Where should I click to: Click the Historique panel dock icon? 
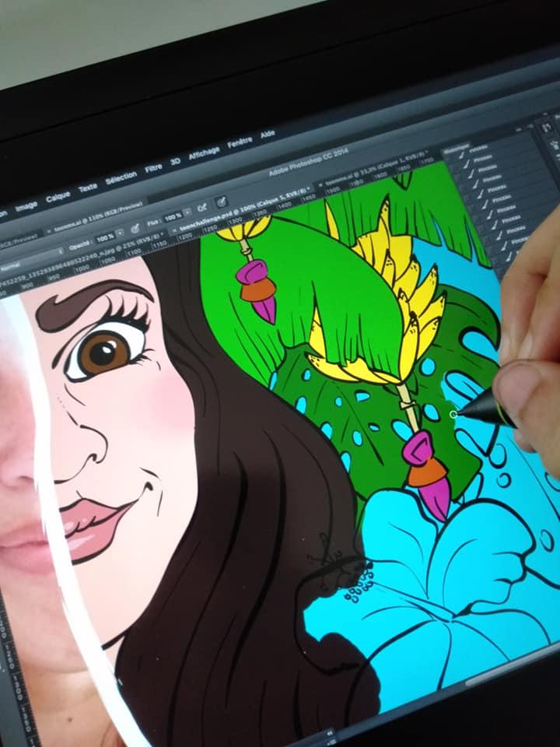tap(545, 128)
